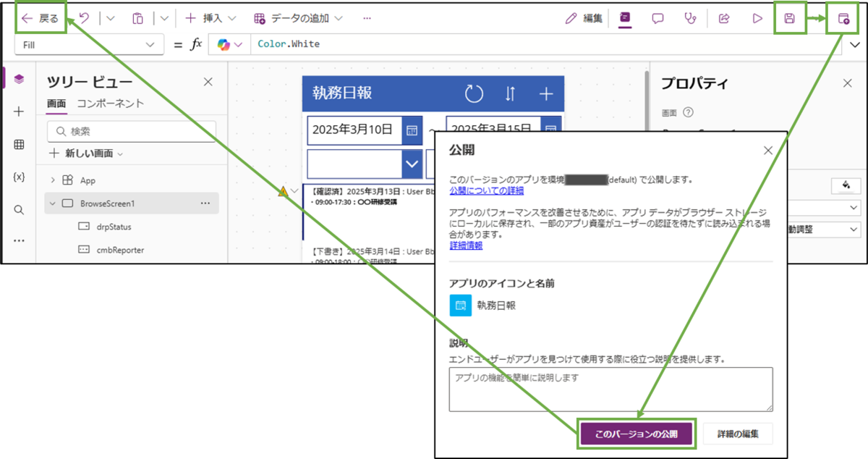868x459 pixels.
Task: Switch to the コンポーネント tab
Action: pyautogui.click(x=111, y=104)
